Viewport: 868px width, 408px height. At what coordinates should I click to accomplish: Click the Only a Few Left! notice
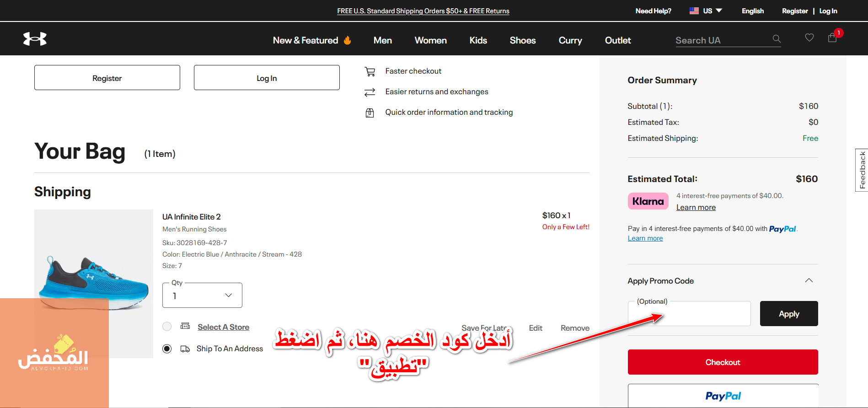[x=566, y=227]
